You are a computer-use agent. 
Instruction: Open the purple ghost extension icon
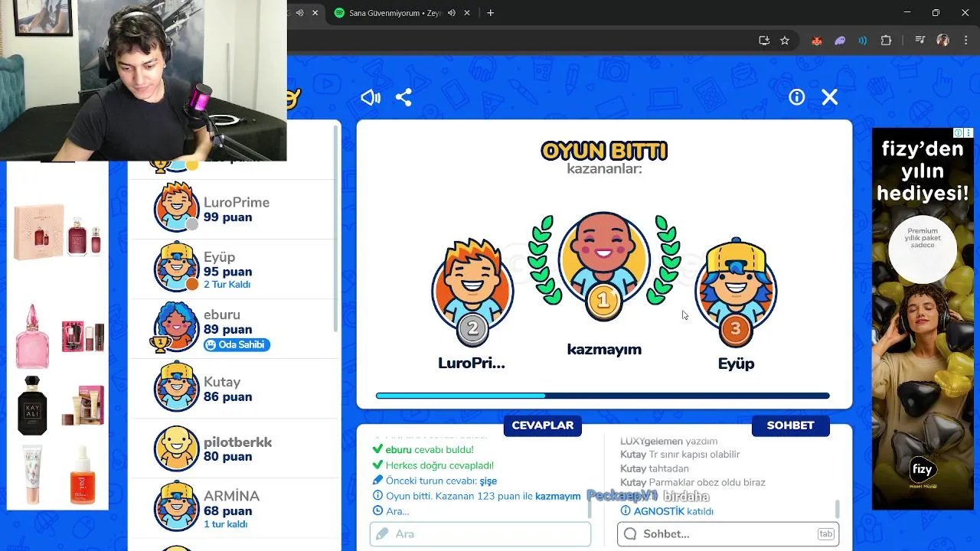coord(840,41)
